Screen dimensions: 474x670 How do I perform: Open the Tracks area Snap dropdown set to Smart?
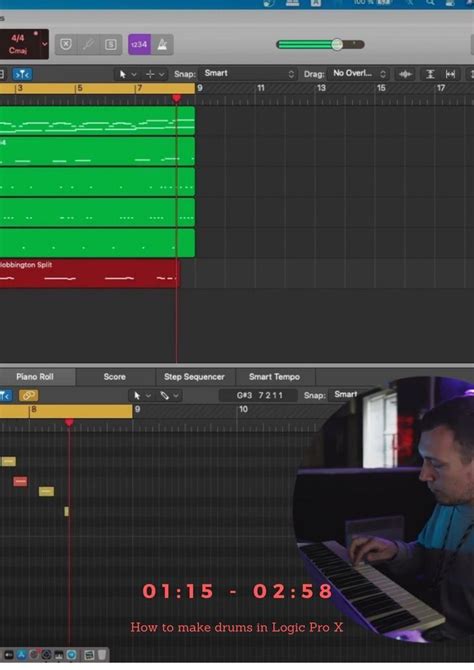click(x=249, y=73)
